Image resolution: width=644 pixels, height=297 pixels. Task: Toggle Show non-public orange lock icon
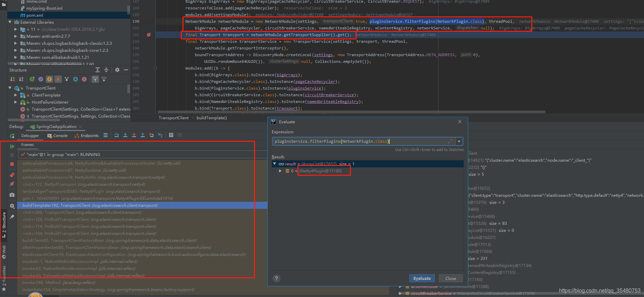pyautogui.click(x=58, y=79)
